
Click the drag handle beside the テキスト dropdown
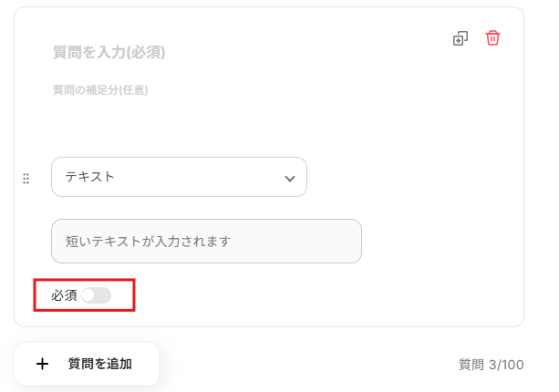point(26,178)
